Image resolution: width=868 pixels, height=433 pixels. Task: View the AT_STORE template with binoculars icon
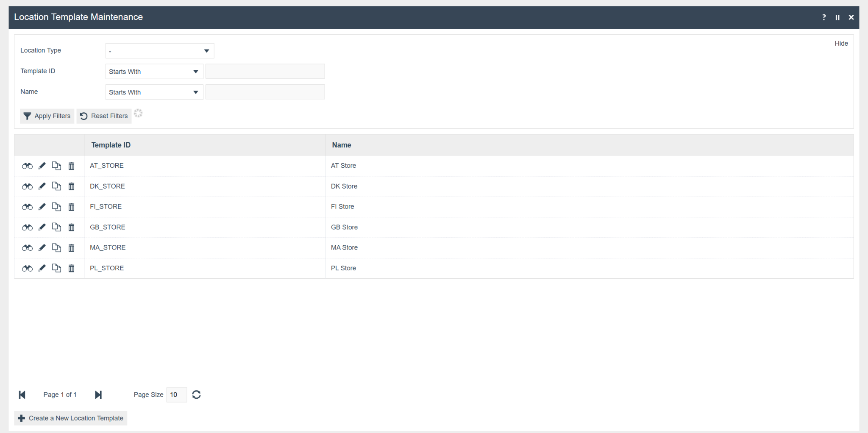coord(27,166)
